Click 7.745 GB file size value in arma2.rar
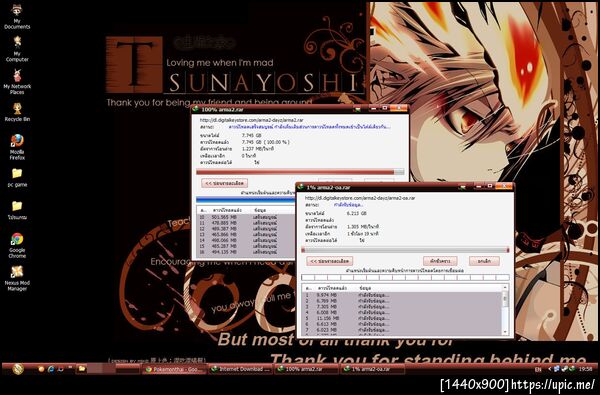The height and width of the screenshot is (395, 600). click(252, 135)
